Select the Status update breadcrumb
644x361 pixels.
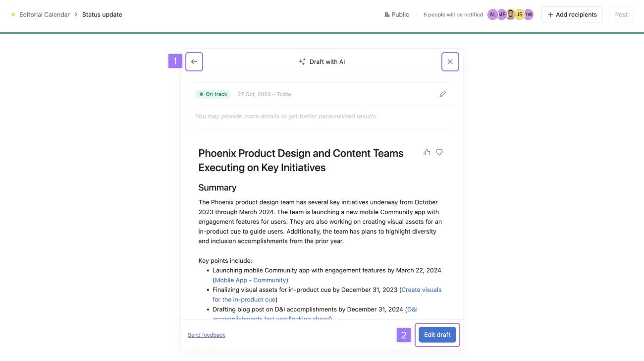click(102, 15)
